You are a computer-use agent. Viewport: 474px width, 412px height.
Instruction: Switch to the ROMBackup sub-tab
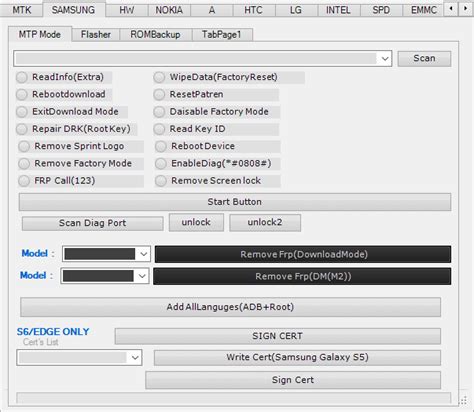pyautogui.click(x=155, y=35)
